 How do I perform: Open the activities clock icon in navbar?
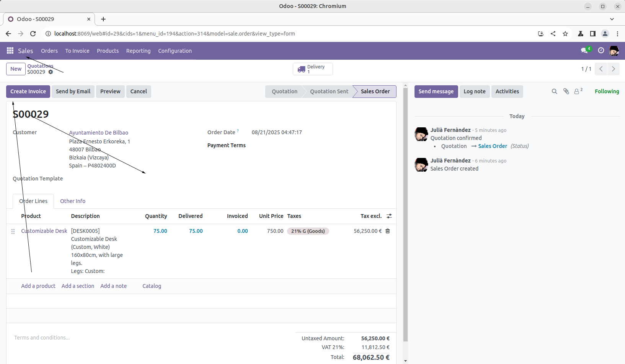[x=601, y=50]
